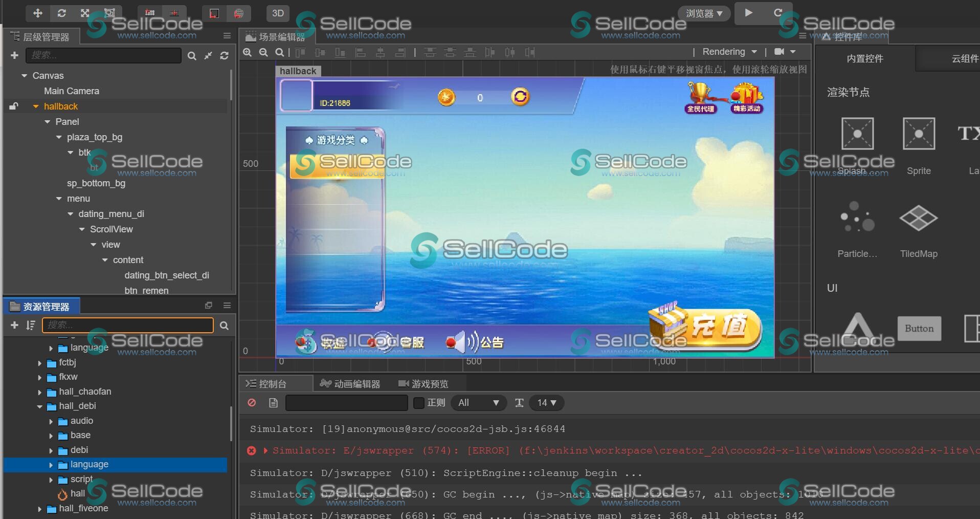980x519 pixels.
Task: Refresh the hierarchy panel
Action: tap(224, 56)
